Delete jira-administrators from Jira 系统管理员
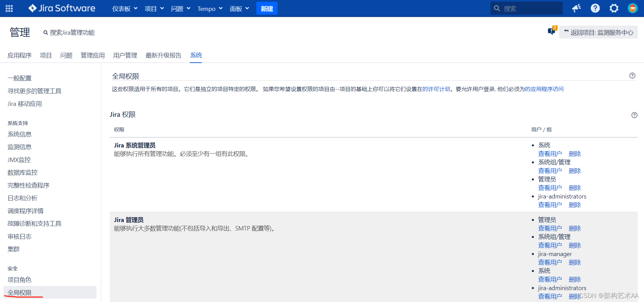This screenshot has width=644, height=302. [575, 205]
